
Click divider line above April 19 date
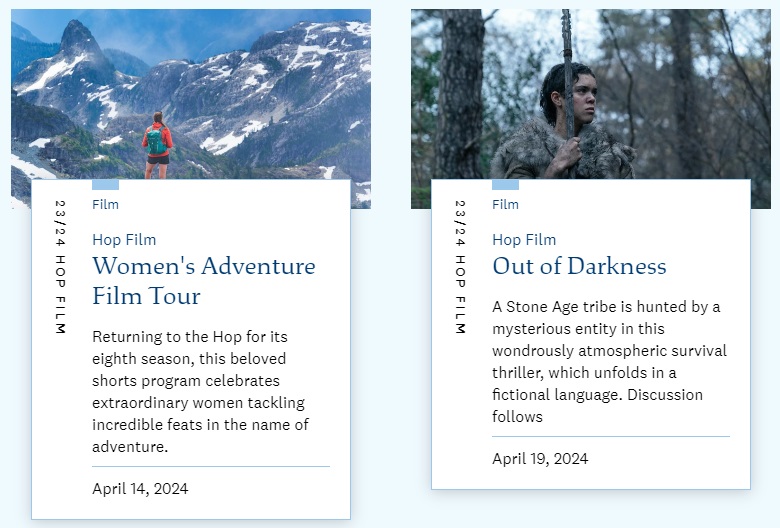click(x=610, y=437)
